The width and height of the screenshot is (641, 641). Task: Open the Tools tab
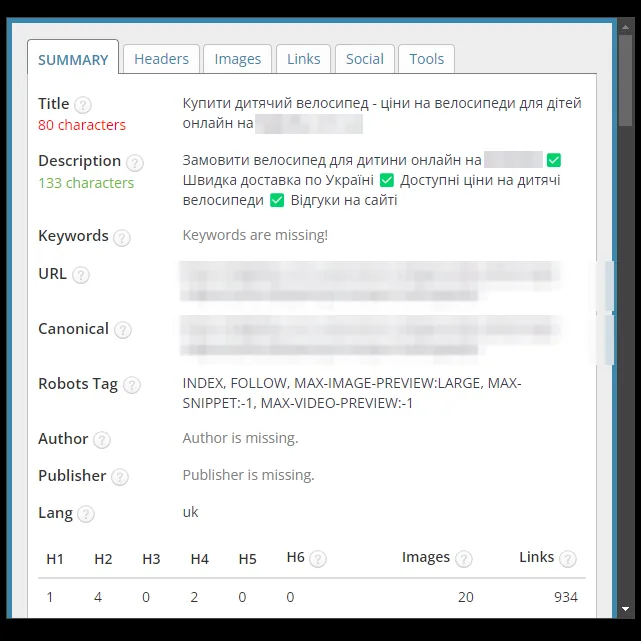click(426, 59)
